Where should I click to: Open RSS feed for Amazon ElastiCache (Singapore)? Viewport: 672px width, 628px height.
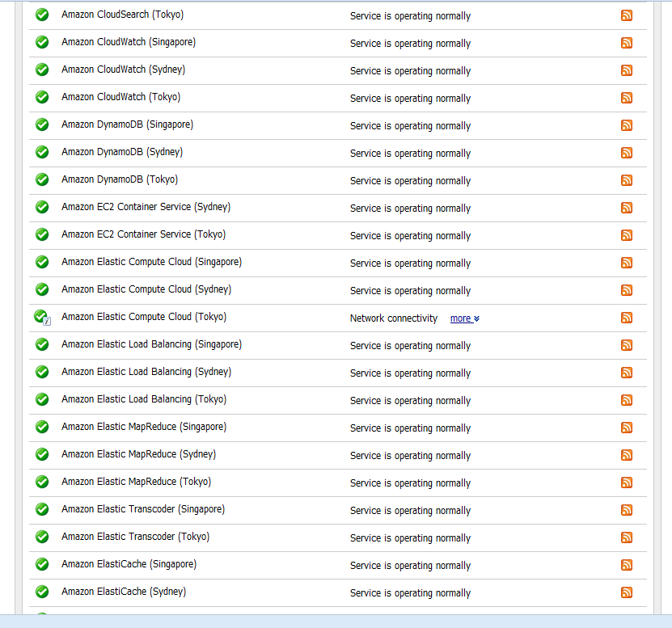tap(627, 565)
